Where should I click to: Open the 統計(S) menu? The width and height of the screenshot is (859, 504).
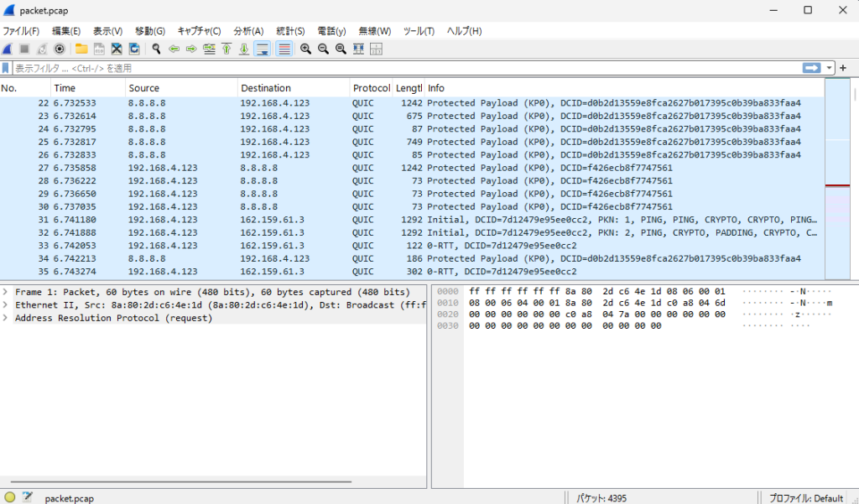[290, 31]
